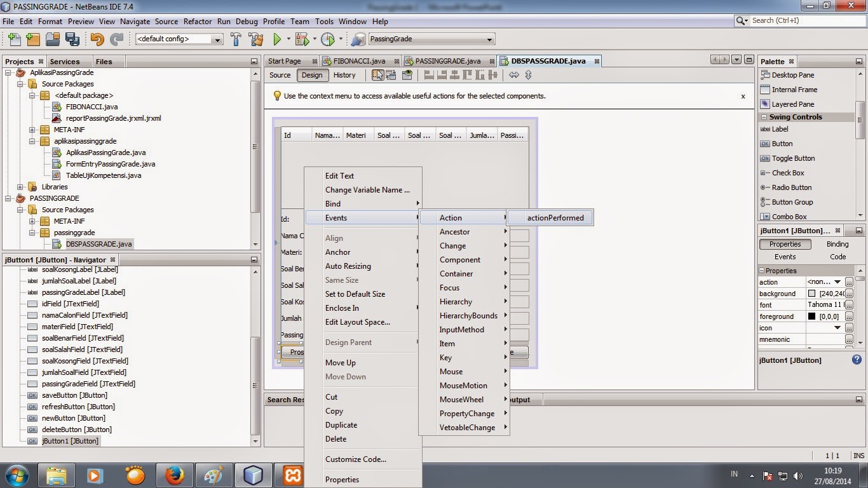Click the background color swatch
Image resolution: width=868 pixels, height=488 pixels.
[x=811, y=294]
